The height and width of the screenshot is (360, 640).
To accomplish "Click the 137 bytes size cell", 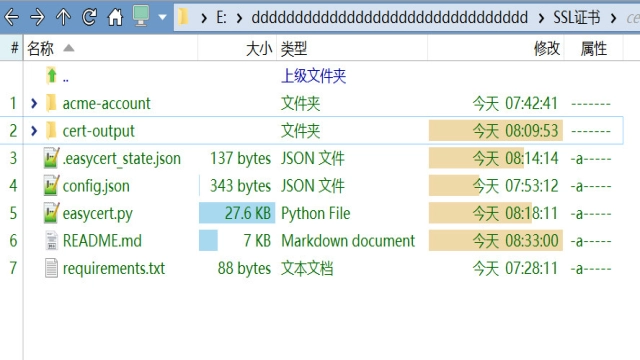I will 240,158.
